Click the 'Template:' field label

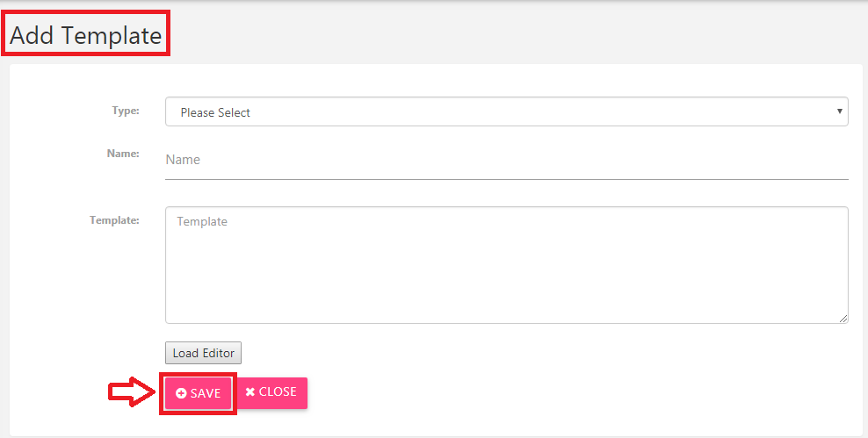click(114, 220)
